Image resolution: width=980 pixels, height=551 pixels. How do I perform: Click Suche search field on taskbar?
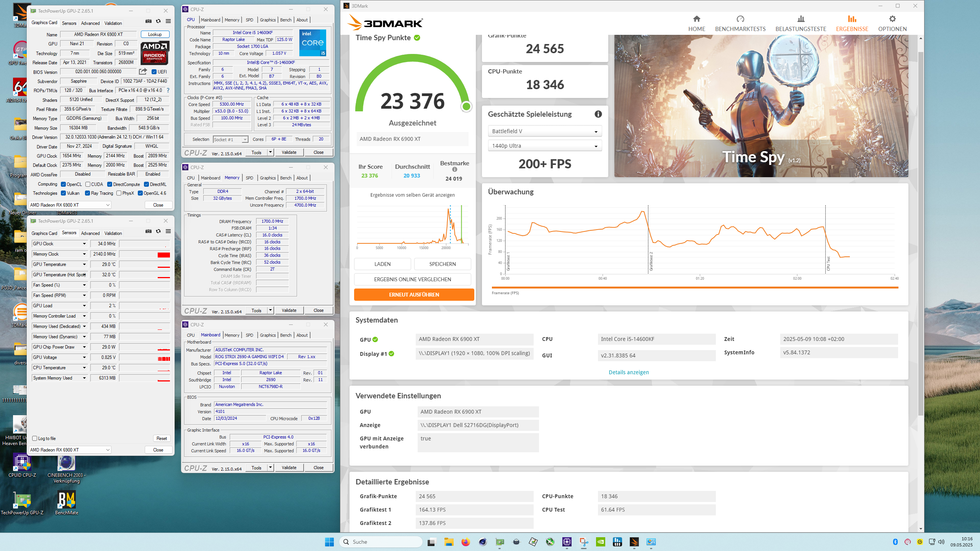[x=381, y=542]
